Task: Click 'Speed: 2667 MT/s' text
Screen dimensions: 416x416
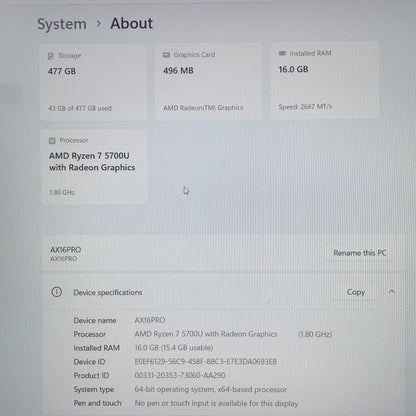Action: 305,107
